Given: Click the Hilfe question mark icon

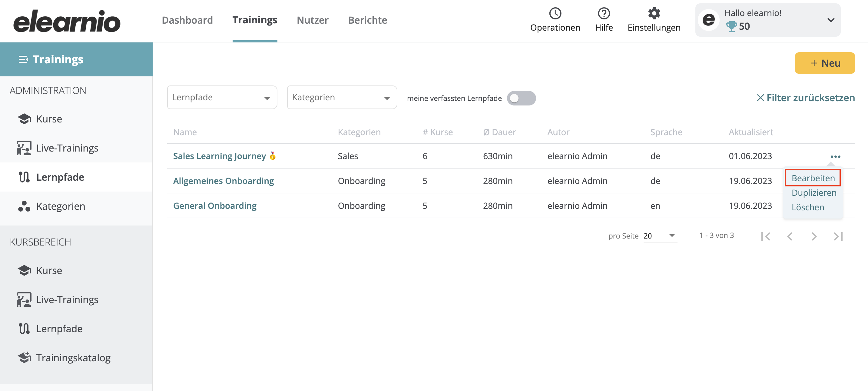Looking at the screenshot, I should tap(604, 14).
